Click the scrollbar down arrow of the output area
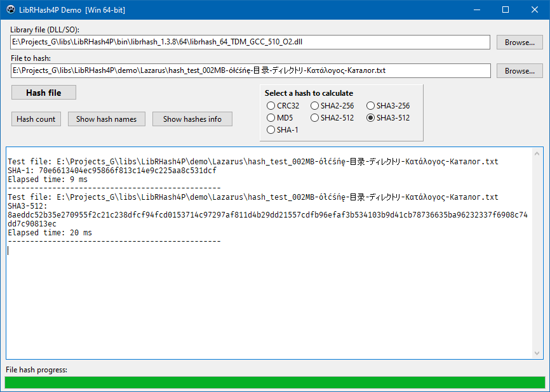550x392 pixels. [537, 354]
